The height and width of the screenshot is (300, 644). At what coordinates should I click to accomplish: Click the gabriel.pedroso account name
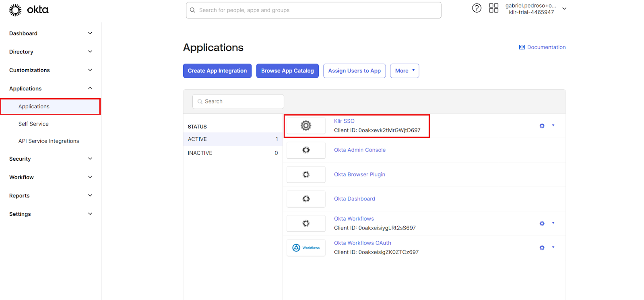tap(530, 6)
